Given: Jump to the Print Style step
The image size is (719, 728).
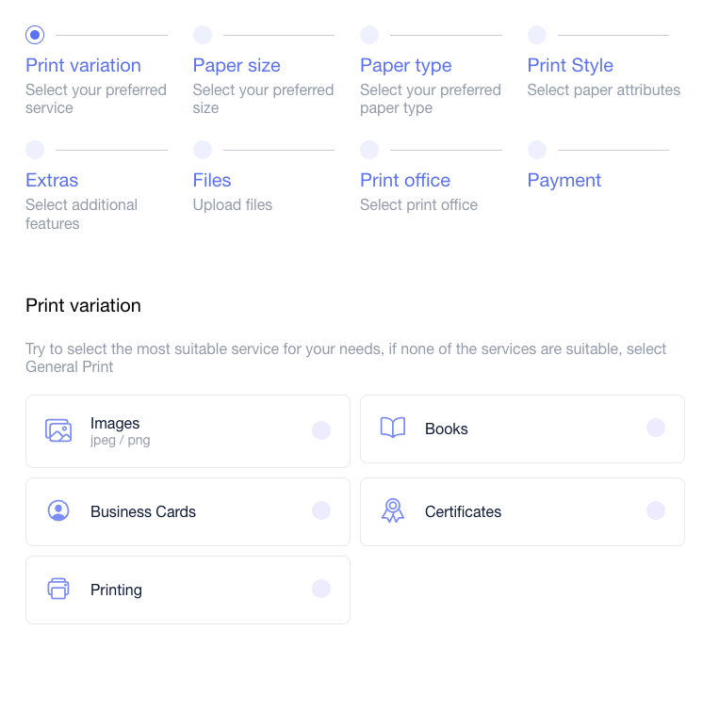Looking at the screenshot, I should tap(570, 66).
